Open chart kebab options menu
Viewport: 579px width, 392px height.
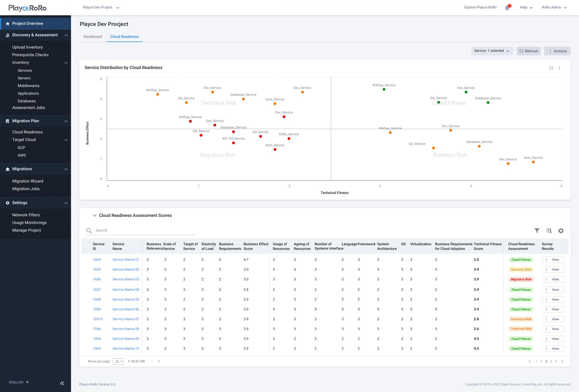coord(559,68)
